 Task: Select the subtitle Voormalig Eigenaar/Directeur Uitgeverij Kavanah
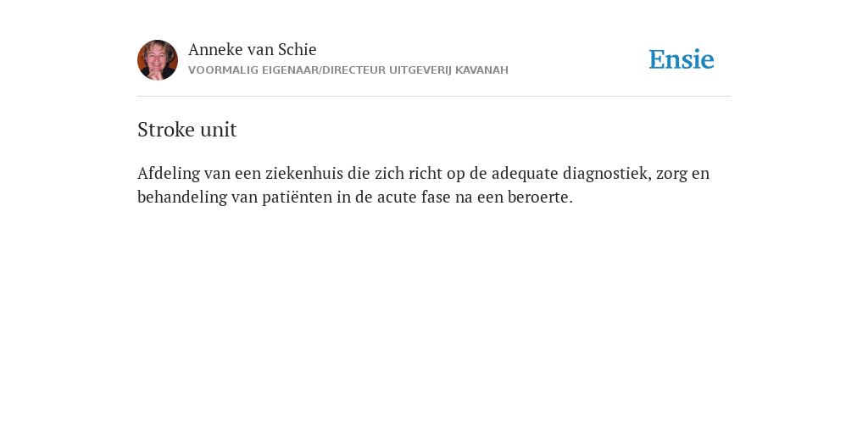click(x=348, y=70)
